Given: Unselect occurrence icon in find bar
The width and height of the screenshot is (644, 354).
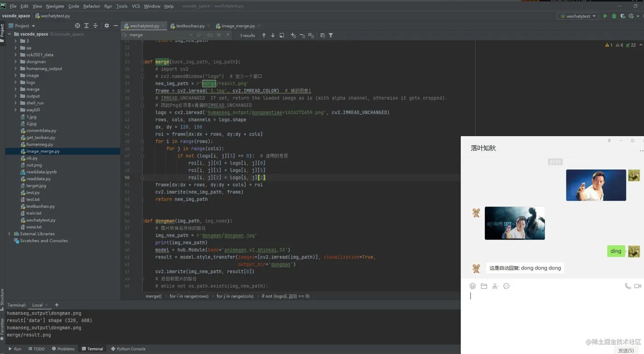Looking at the screenshot, I should pyautogui.click(x=302, y=35).
